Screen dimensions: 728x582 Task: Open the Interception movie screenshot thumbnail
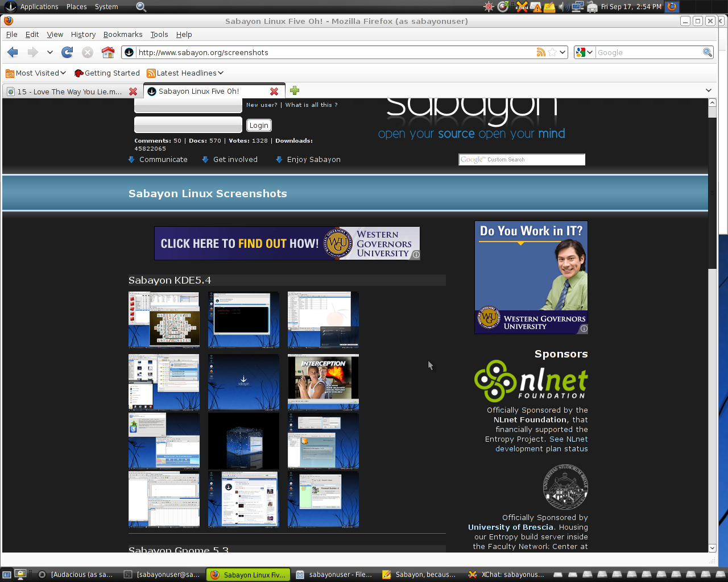click(x=323, y=382)
